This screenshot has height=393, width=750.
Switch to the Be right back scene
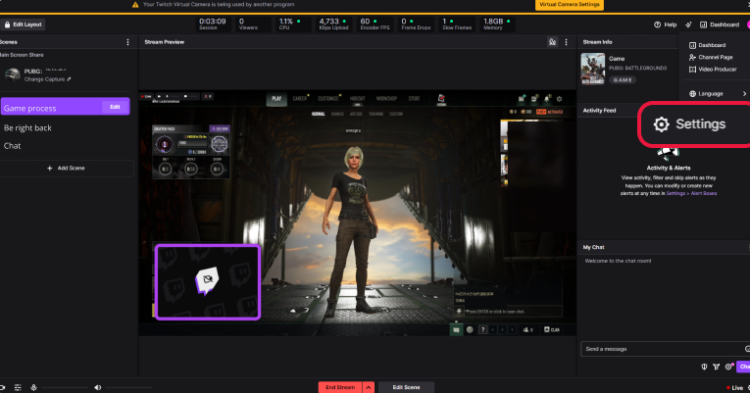pyautogui.click(x=27, y=128)
